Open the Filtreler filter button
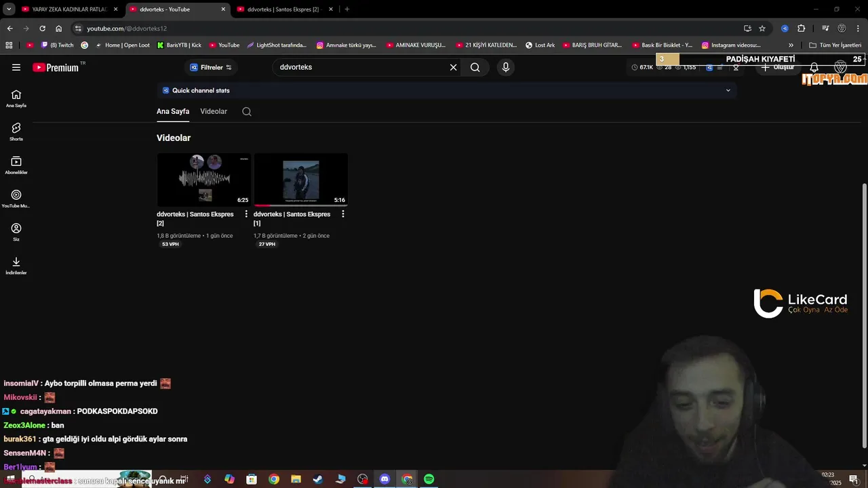 pyautogui.click(x=210, y=67)
